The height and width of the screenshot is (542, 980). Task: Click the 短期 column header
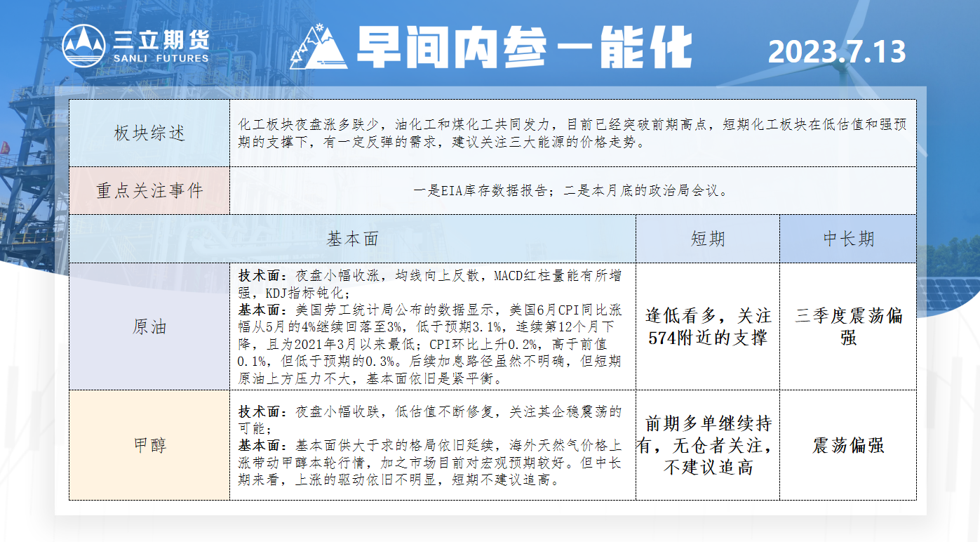click(x=707, y=239)
